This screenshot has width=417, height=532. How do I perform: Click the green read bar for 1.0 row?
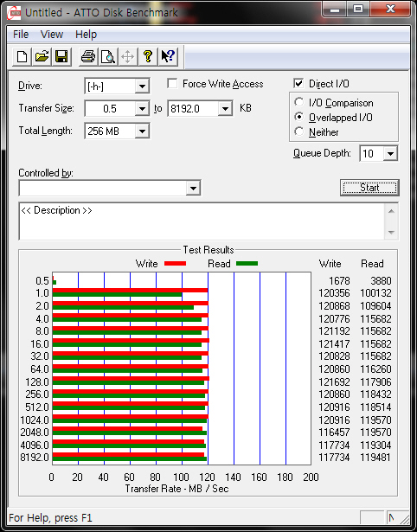(118, 294)
